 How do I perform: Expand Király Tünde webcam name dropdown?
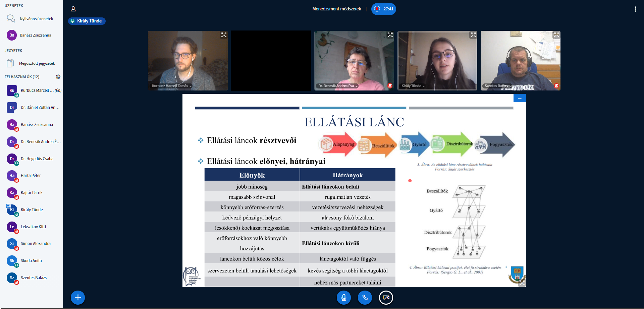413,86
